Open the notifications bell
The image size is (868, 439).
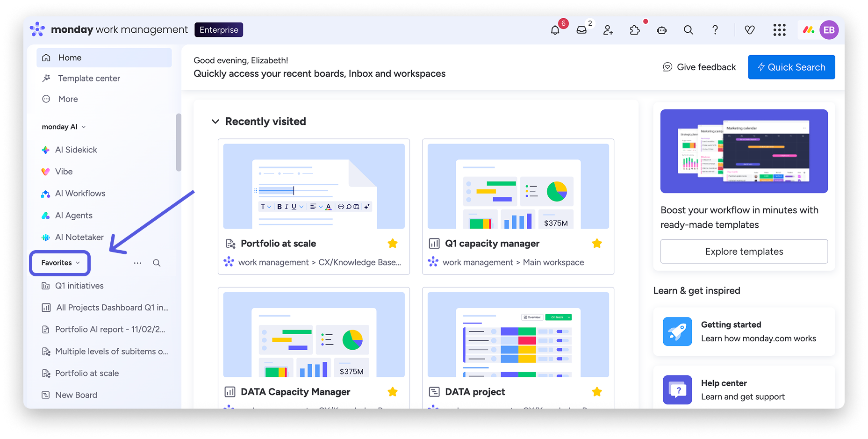coord(555,30)
